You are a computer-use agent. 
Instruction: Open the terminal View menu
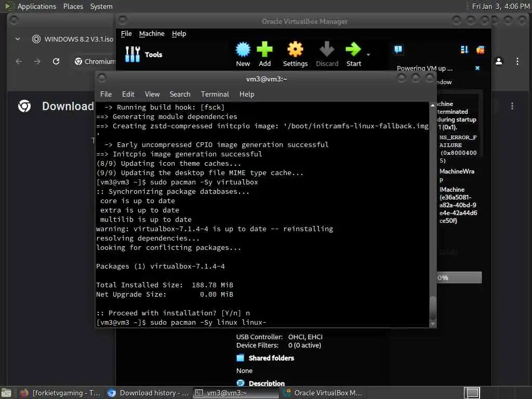click(152, 95)
